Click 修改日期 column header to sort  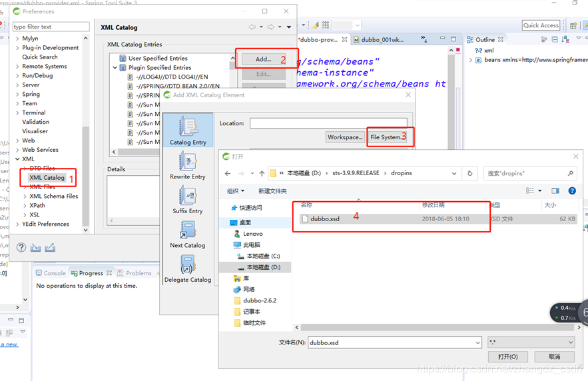(433, 204)
